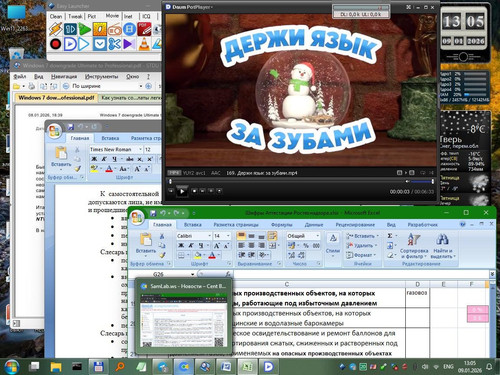
Task: Open the Навигация menu in PDF viewer
Action: click(64, 77)
